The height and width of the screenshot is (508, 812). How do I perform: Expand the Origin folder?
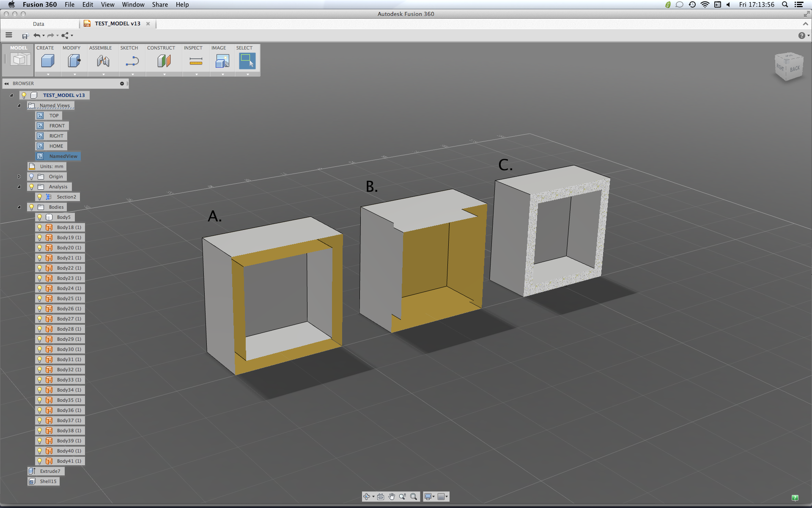point(19,177)
